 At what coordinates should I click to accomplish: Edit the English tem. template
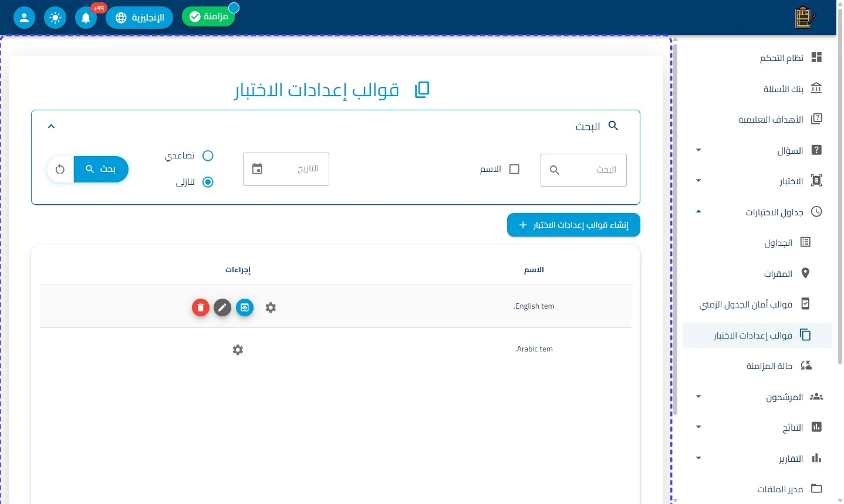click(x=222, y=307)
